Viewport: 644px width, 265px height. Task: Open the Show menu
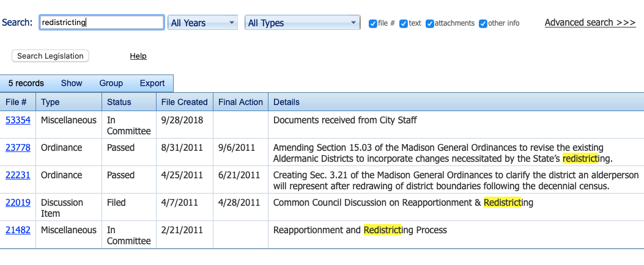(72, 83)
